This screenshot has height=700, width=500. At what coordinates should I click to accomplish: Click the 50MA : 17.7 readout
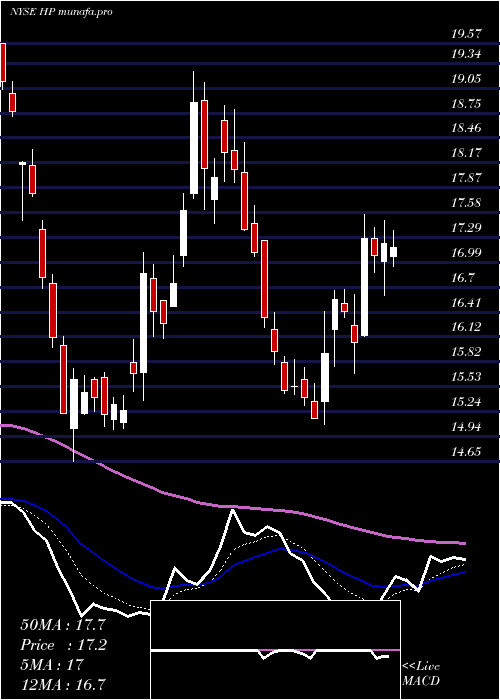63,625
